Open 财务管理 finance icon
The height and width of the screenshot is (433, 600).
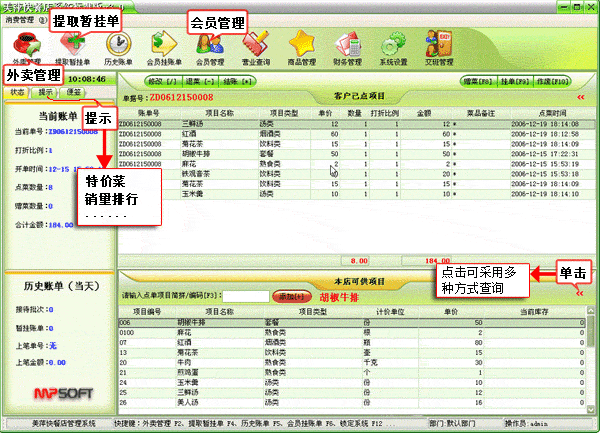point(349,46)
